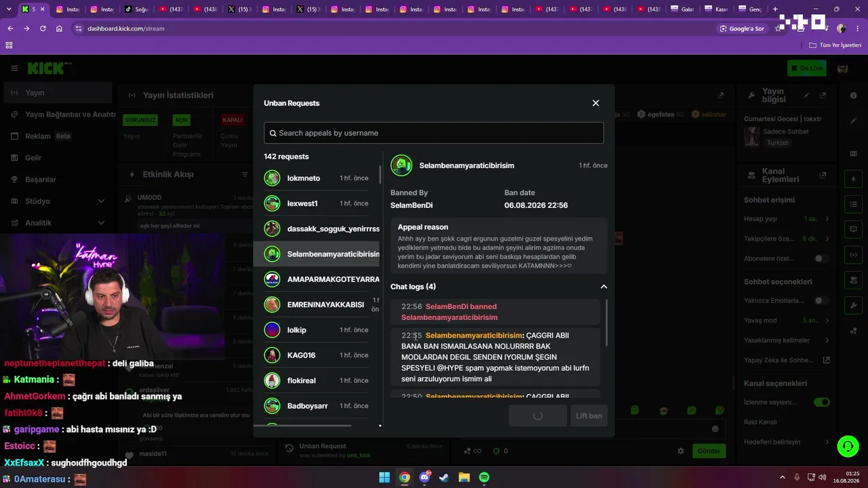The width and height of the screenshot is (868, 488).
Task: Click the Go Live button
Action: pyautogui.click(x=806, y=68)
